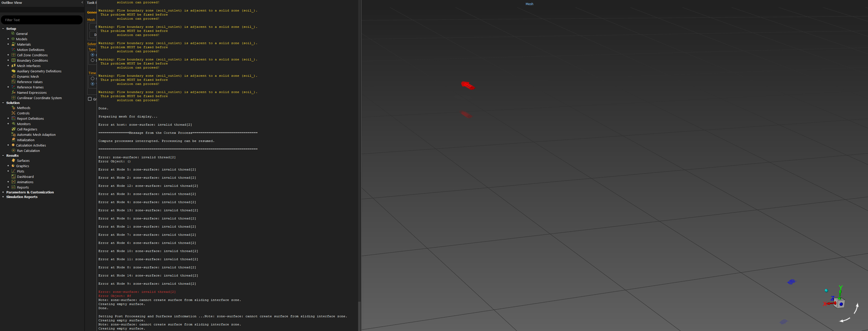Click the Automatic Mesh Adaption icon

14,134
